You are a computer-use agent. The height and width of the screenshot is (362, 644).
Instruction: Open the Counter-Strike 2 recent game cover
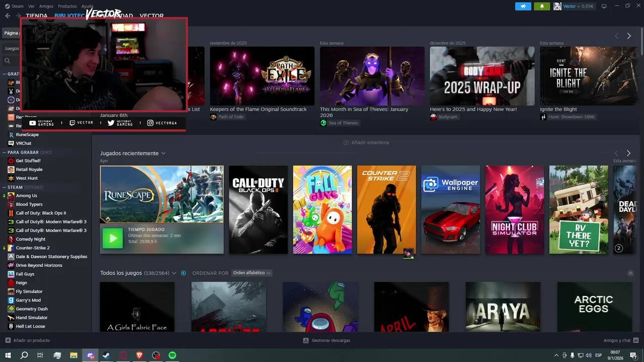point(386,210)
